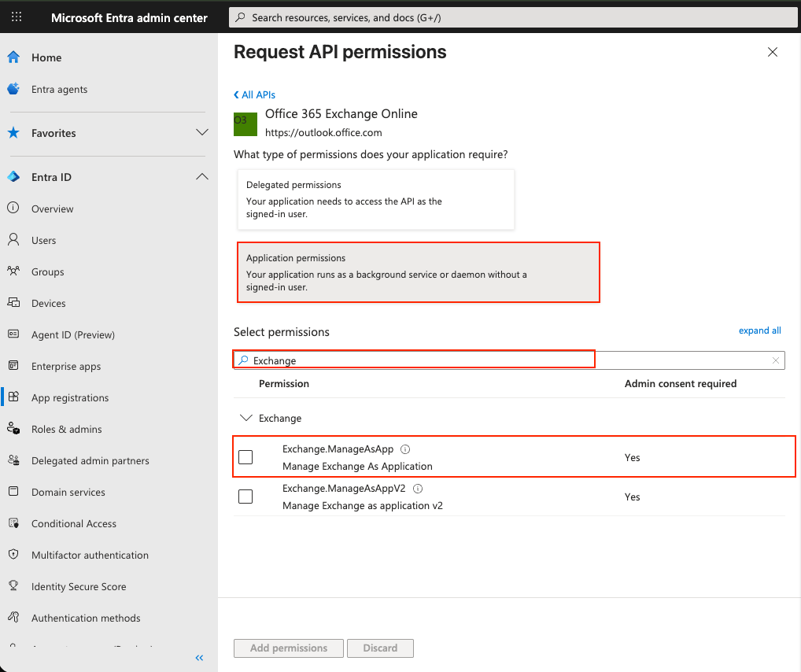The height and width of the screenshot is (672, 801).
Task: Click the Domain services icon
Action: (x=14, y=492)
